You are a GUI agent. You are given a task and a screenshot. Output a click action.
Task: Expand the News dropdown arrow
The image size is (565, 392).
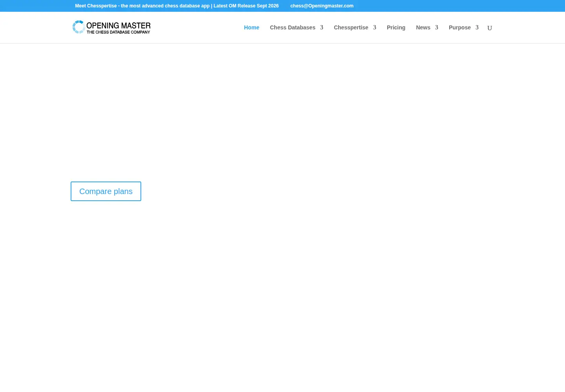coord(437,27)
